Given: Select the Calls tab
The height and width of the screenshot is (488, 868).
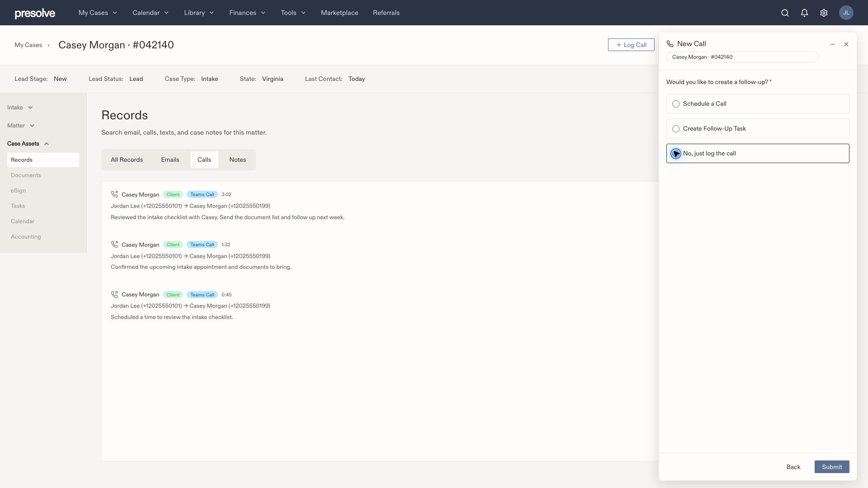Looking at the screenshot, I should pos(204,160).
